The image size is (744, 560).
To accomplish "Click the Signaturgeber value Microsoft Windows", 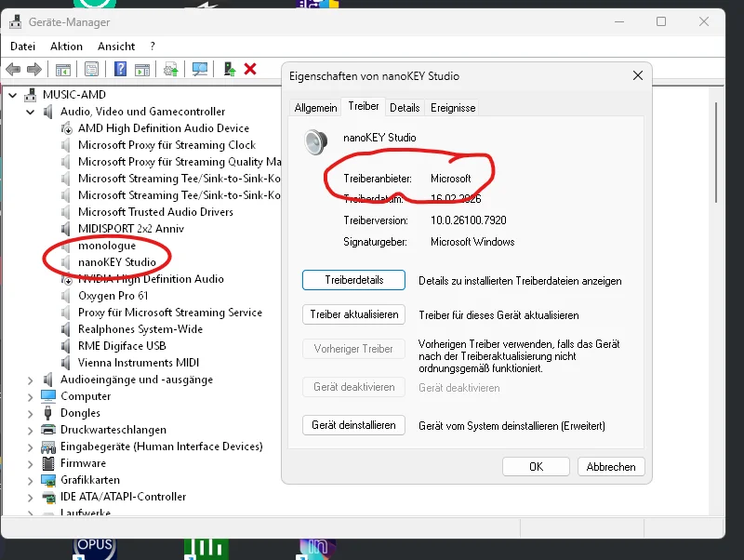I will pos(472,242).
